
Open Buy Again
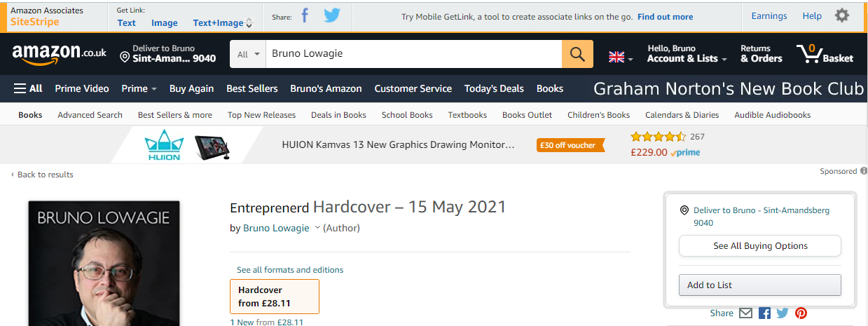pyautogui.click(x=191, y=88)
